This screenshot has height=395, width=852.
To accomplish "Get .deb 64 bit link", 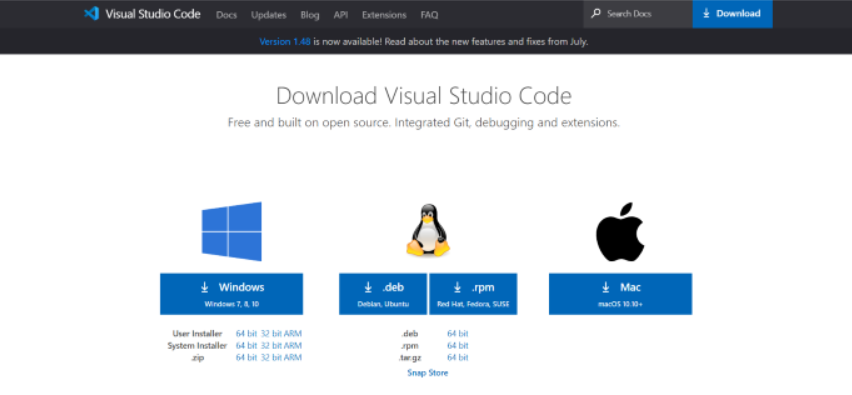I will point(458,333).
